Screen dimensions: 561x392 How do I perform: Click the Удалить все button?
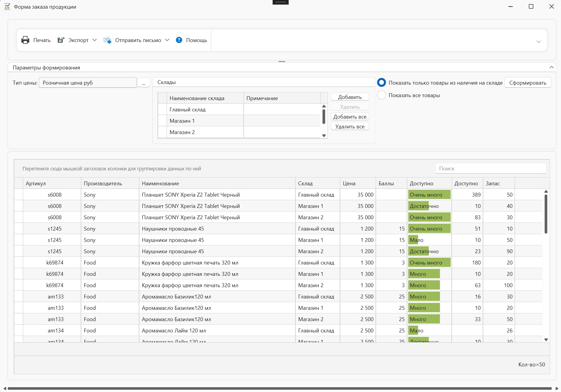tap(350, 126)
